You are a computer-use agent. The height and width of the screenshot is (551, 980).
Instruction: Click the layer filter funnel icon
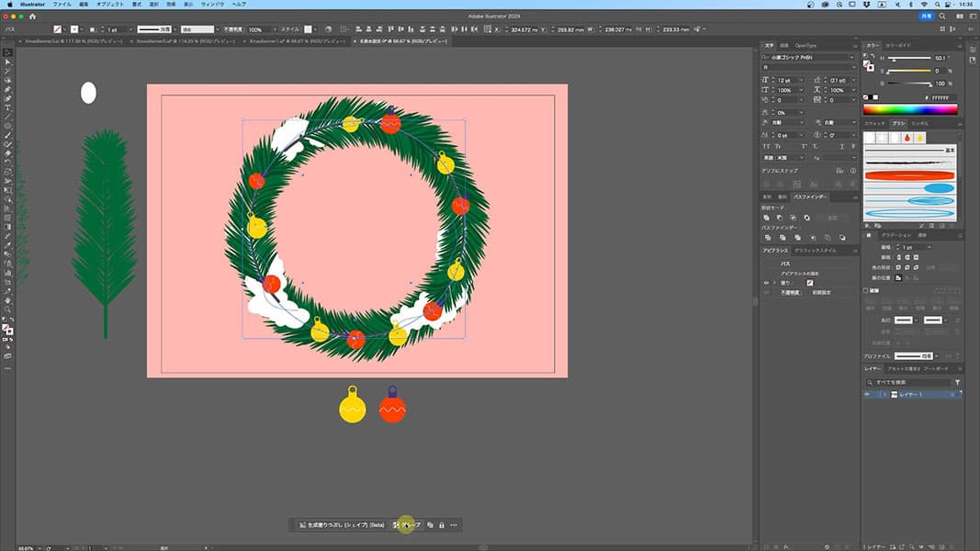(x=957, y=382)
